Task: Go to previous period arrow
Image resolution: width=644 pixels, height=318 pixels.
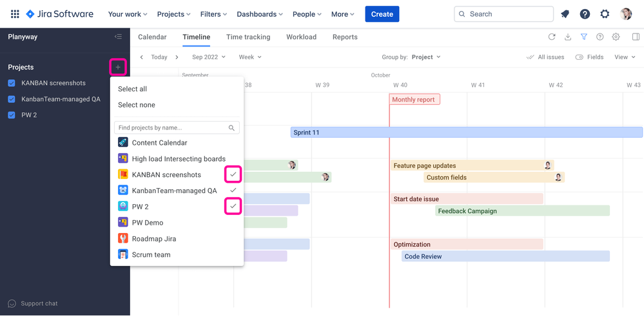Action: click(141, 57)
